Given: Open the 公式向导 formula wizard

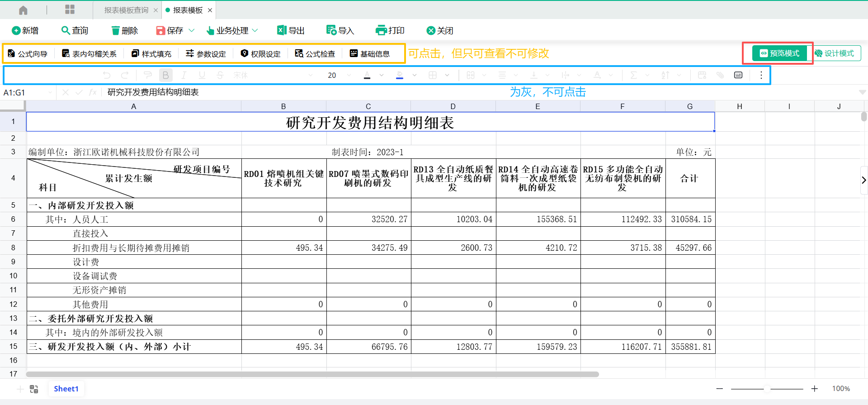Looking at the screenshot, I should (28, 54).
